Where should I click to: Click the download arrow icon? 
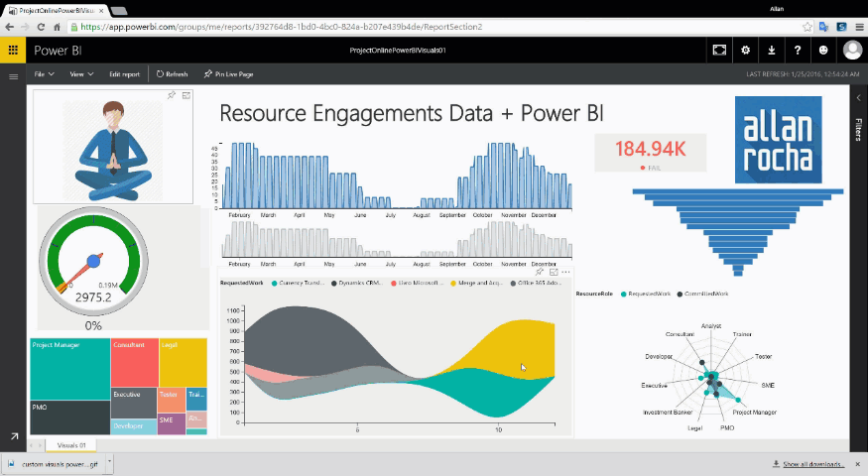(x=771, y=51)
